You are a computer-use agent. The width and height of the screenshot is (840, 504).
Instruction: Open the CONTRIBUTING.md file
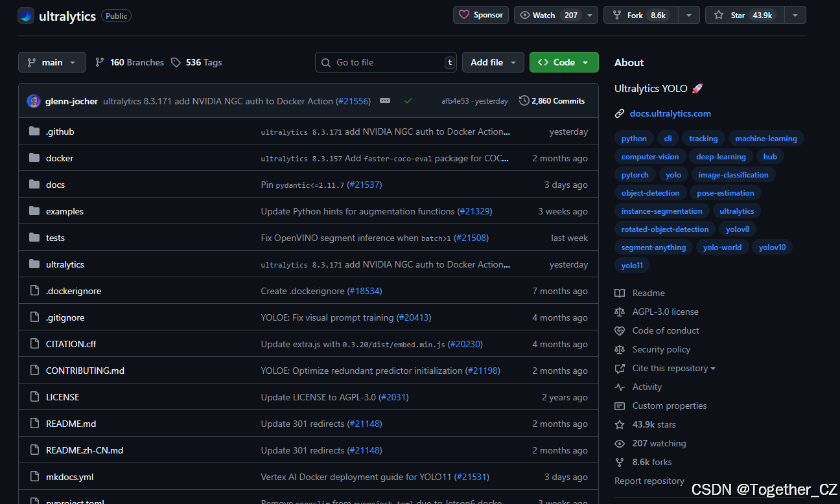click(x=85, y=371)
